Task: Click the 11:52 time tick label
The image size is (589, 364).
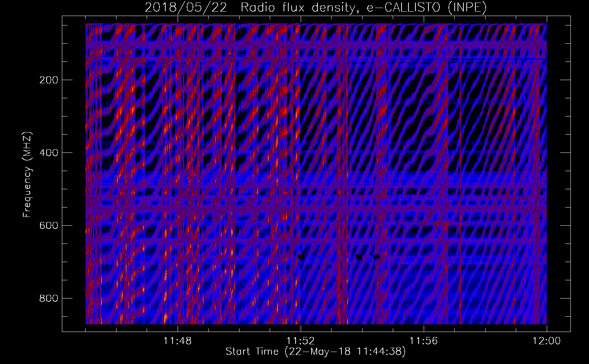Action: (x=301, y=341)
